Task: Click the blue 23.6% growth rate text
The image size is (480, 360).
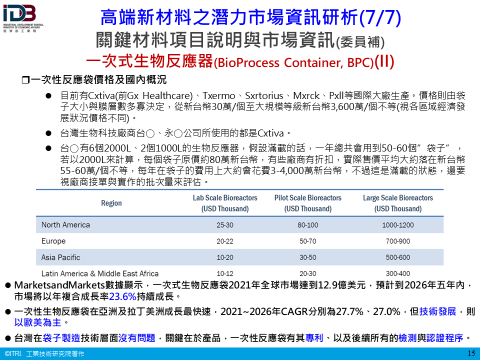Action: click(123, 296)
